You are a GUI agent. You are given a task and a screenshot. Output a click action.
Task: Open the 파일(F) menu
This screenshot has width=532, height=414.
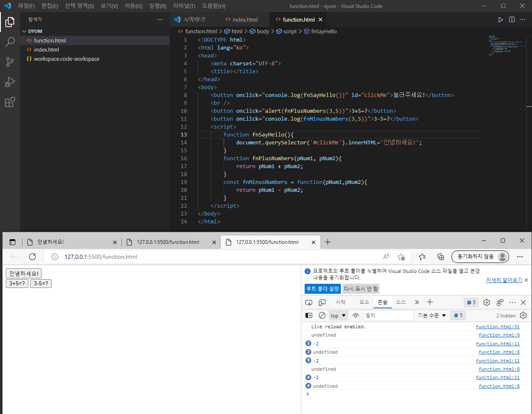(26, 6)
